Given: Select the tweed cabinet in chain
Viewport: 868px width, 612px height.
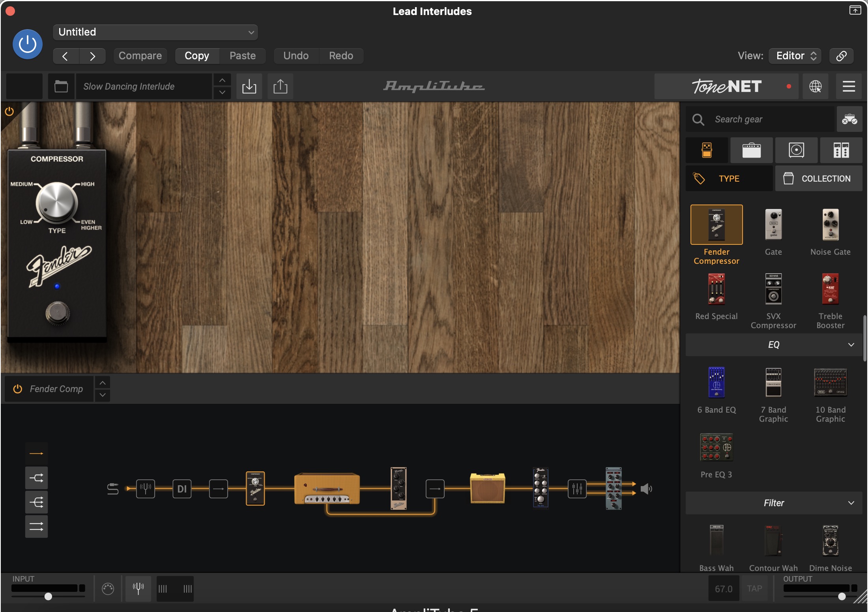Looking at the screenshot, I should click(488, 488).
